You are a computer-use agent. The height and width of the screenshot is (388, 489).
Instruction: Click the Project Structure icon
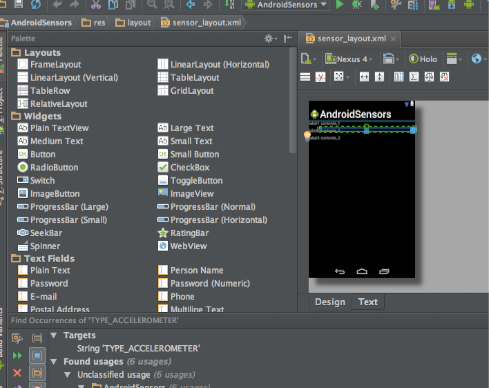tap(413, 5)
